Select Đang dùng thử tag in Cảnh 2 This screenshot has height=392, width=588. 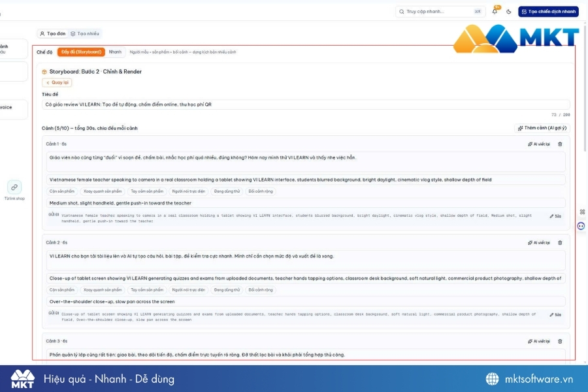pyautogui.click(x=227, y=290)
